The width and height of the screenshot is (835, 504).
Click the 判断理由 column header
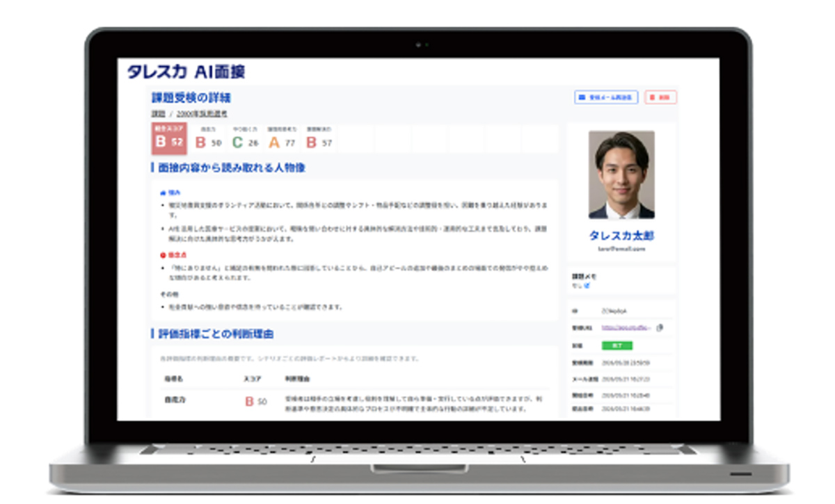point(297,380)
